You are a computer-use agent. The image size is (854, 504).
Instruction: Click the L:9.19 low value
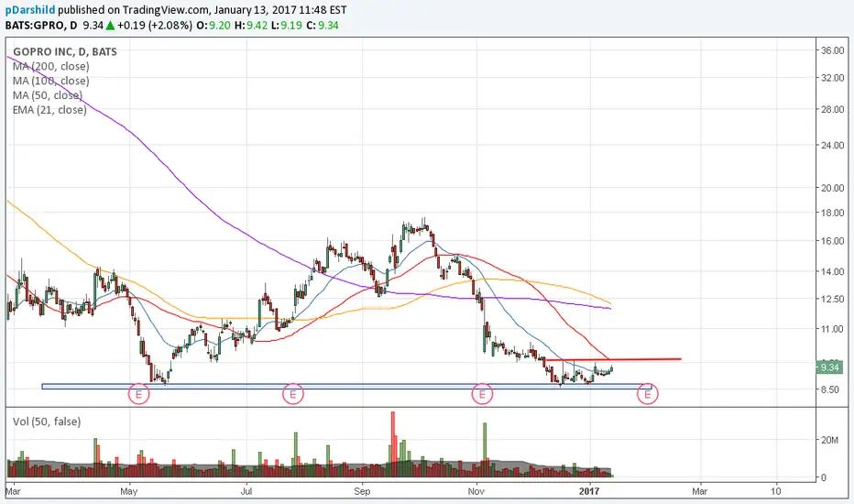pyautogui.click(x=287, y=25)
